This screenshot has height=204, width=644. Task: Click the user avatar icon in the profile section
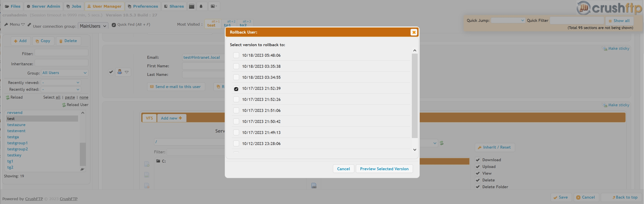(119, 72)
